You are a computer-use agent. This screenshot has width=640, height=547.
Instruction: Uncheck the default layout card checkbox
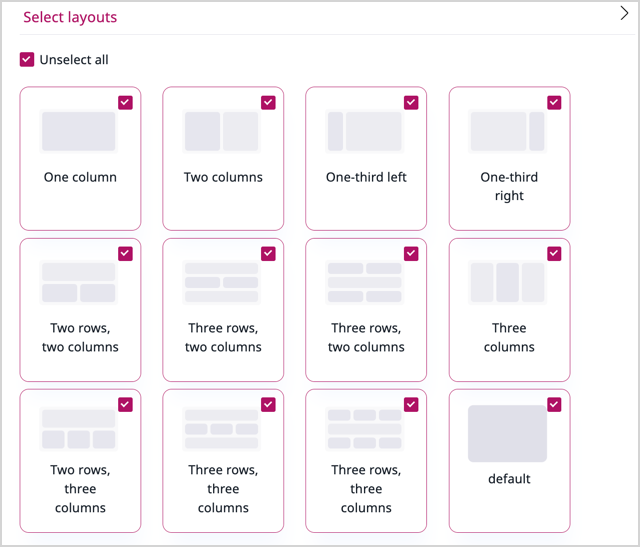click(x=554, y=404)
